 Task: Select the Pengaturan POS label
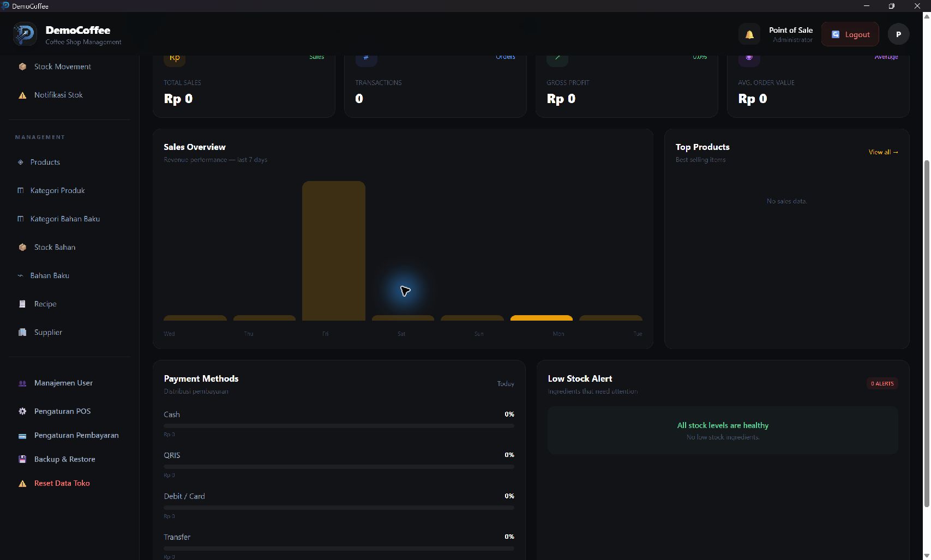point(62,411)
